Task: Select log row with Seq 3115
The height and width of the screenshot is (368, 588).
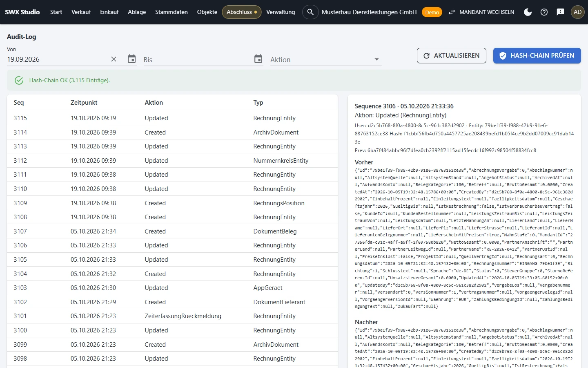Action: click(172, 118)
